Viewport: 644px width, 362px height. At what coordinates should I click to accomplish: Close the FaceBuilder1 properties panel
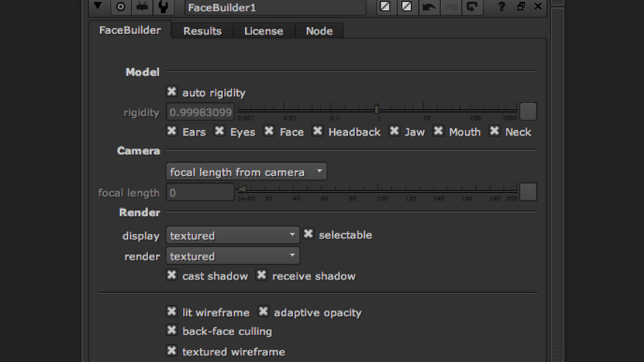coord(537,6)
